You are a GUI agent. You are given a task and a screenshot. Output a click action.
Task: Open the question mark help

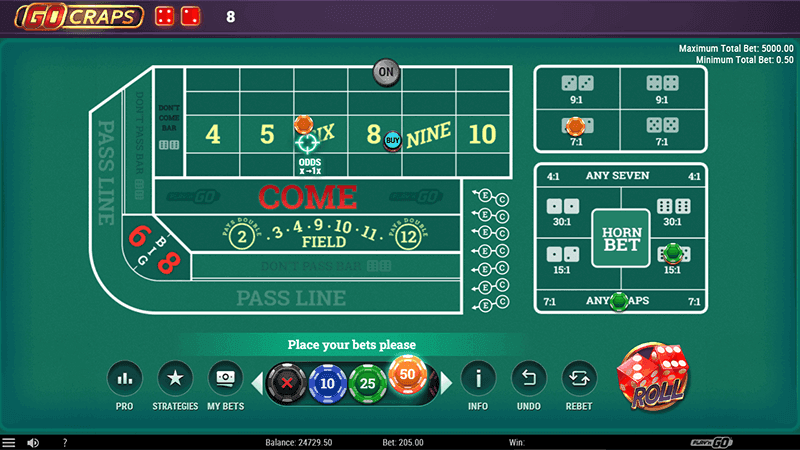point(65,442)
